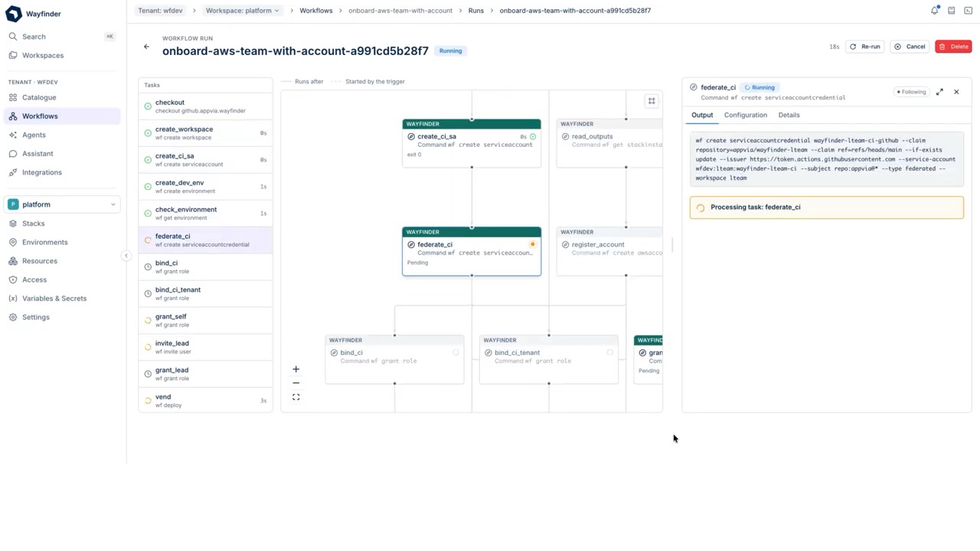Select the bind_ci_tenant task row

205,294
